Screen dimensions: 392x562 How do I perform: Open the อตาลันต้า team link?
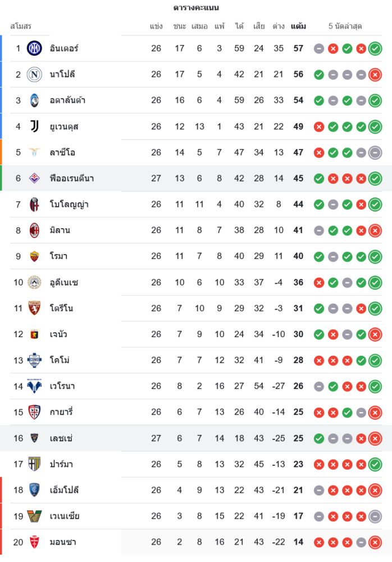[x=67, y=101]
